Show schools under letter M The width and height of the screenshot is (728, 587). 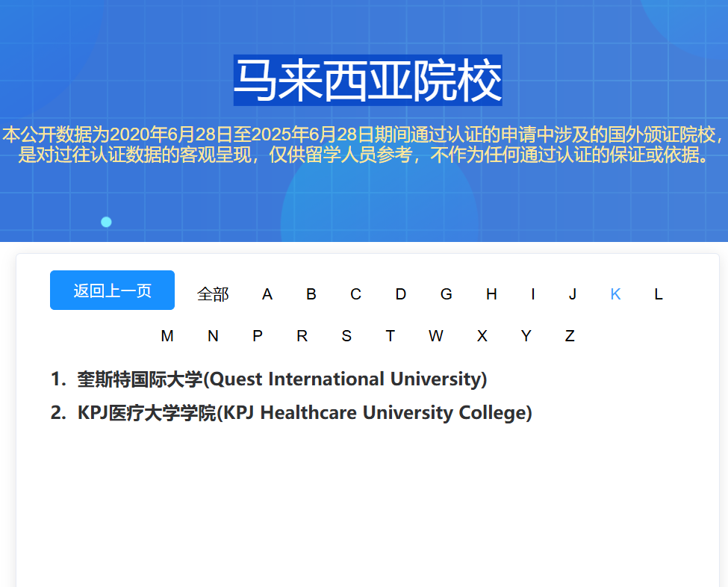click(x=167, y=336)
